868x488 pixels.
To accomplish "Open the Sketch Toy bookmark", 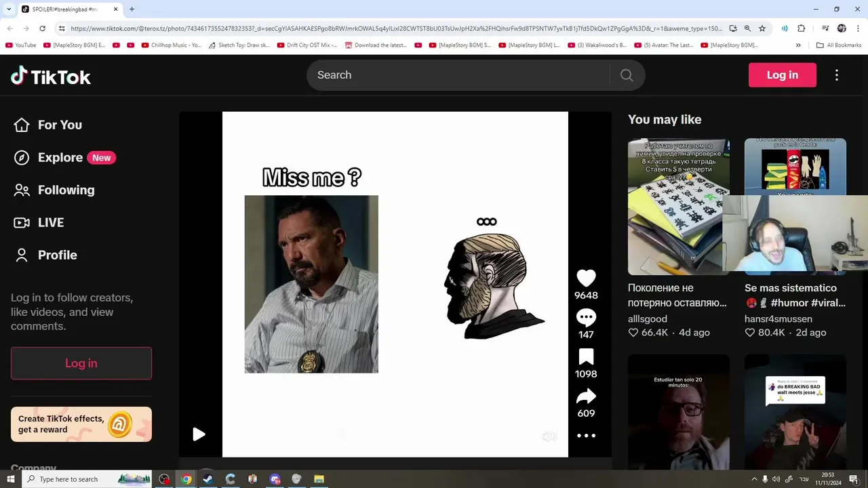I will click(239, 45).
